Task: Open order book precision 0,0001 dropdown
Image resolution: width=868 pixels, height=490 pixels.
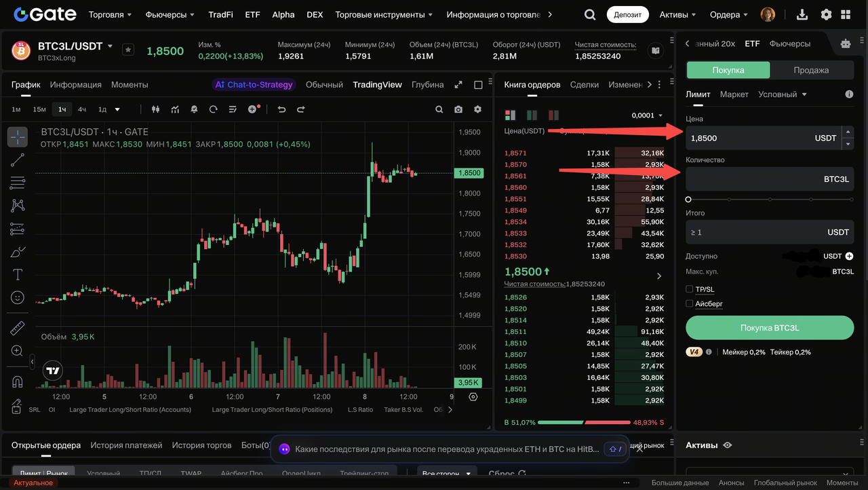Action: coord(647,115)
